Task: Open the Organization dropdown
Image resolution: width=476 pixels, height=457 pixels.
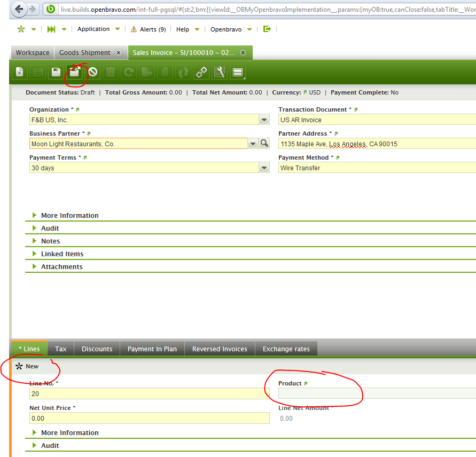Action: pos(264,120)
